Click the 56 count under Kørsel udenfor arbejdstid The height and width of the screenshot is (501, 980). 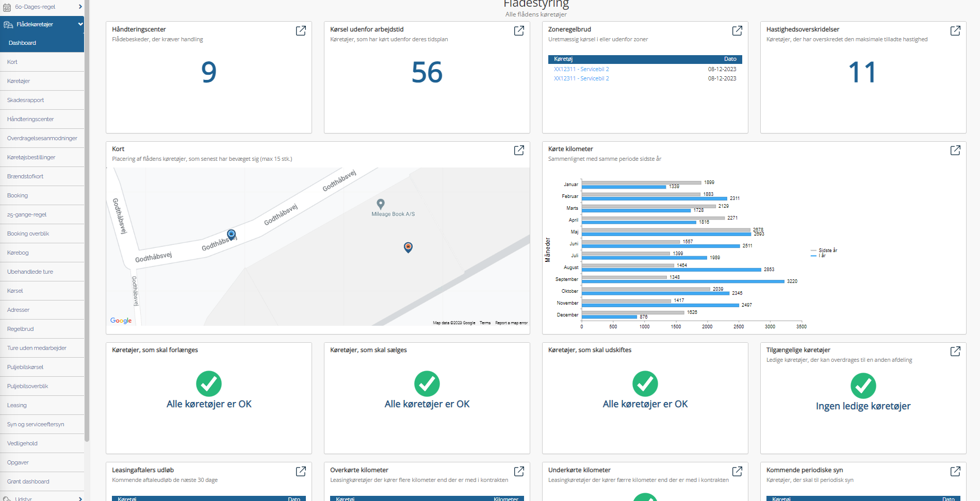[x=427, y=72]
